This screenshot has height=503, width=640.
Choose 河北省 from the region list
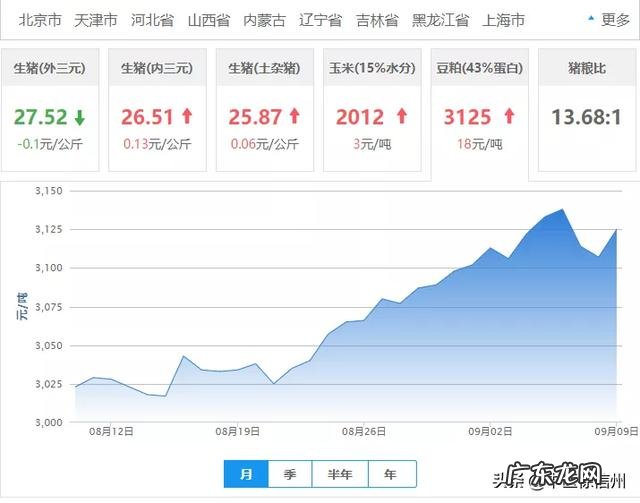(152, 20)
